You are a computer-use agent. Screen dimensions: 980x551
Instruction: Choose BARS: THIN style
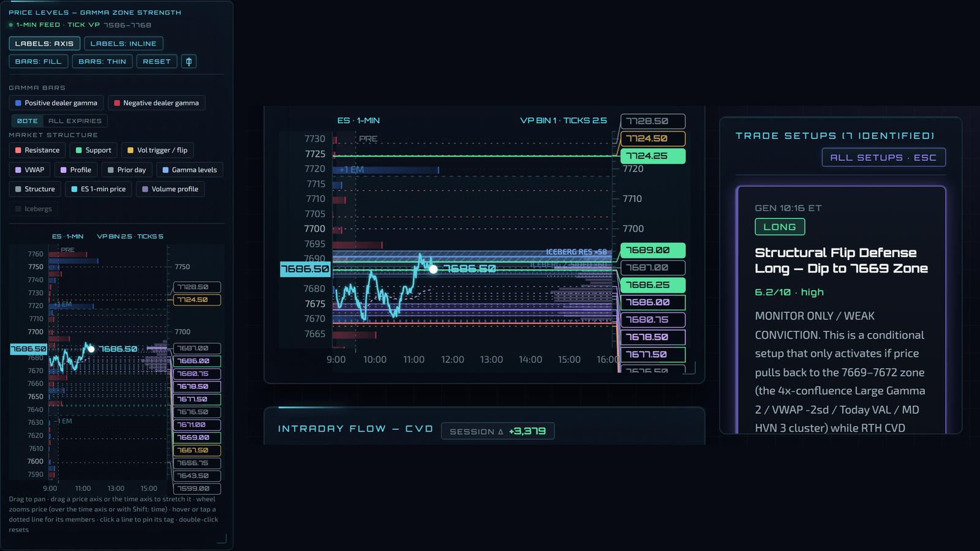(x=102, y=61)
